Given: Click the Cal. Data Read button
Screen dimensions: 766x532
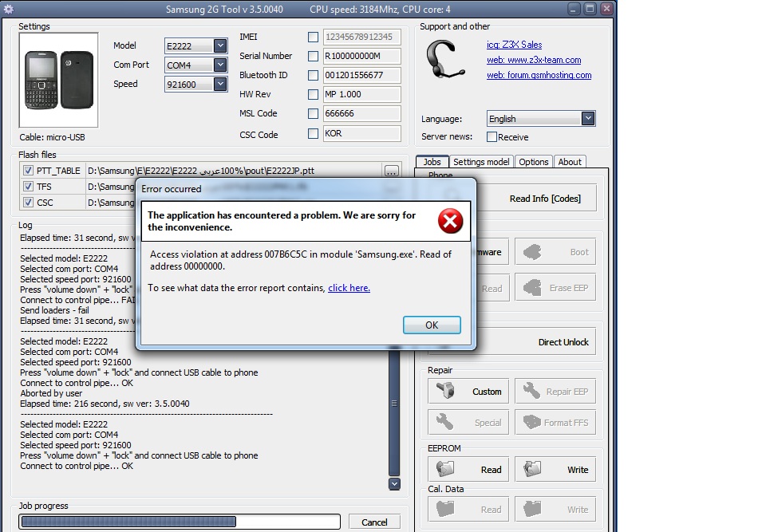Looking at the screenshot, I should click(468, 510).
